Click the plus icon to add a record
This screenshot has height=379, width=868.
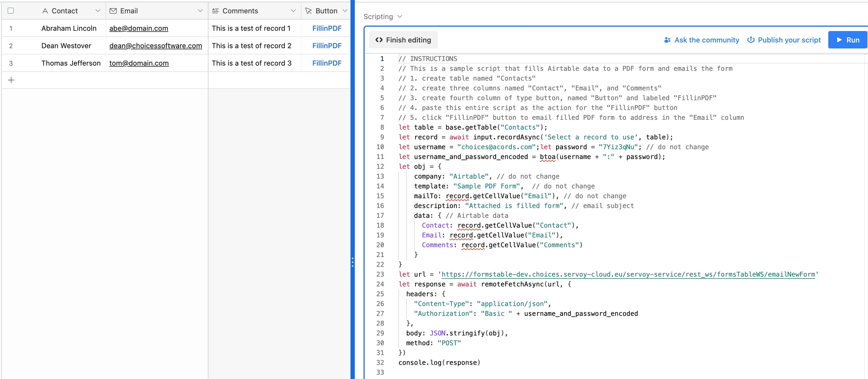11,80
